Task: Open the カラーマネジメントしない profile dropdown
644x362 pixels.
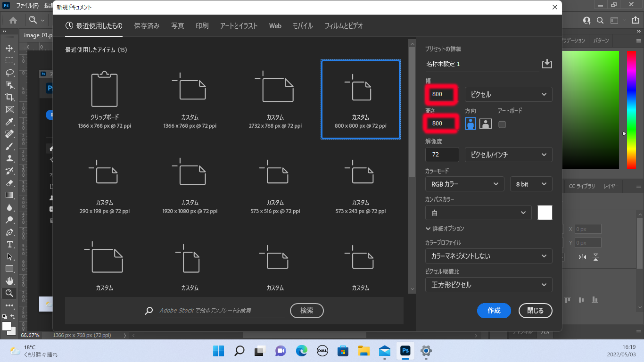Action: click(489, 256)
